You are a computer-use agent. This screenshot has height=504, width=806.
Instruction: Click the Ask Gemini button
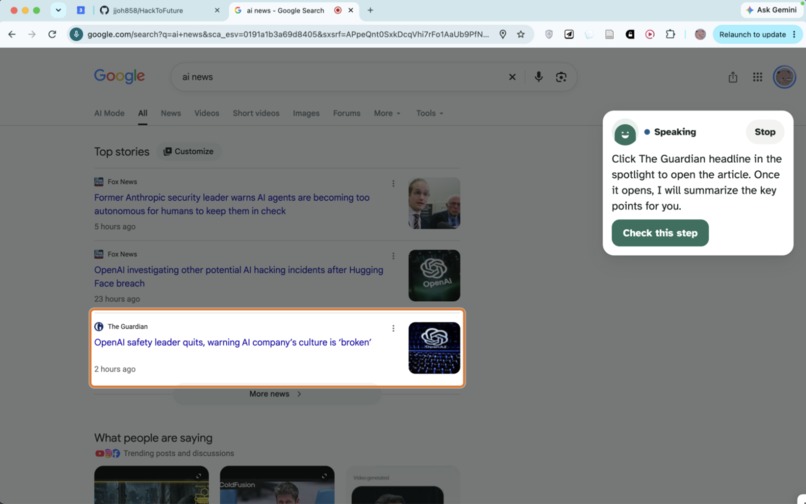tap(772, 10)
